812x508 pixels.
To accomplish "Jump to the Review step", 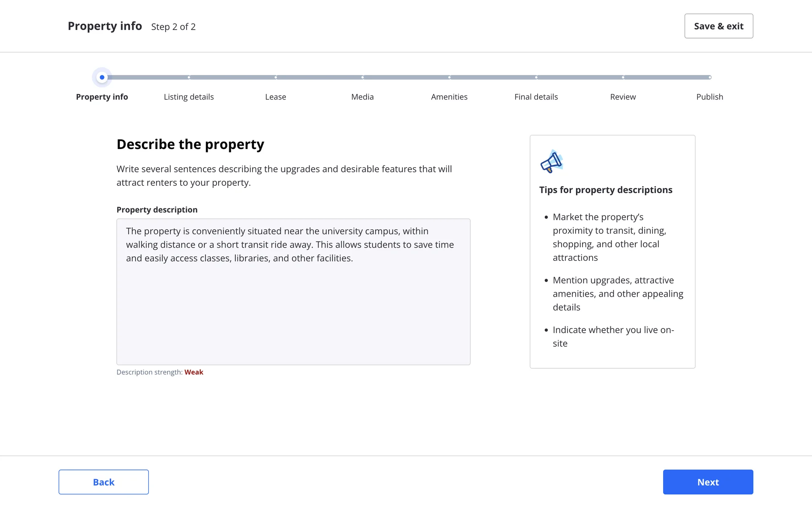I will point(623,97).
